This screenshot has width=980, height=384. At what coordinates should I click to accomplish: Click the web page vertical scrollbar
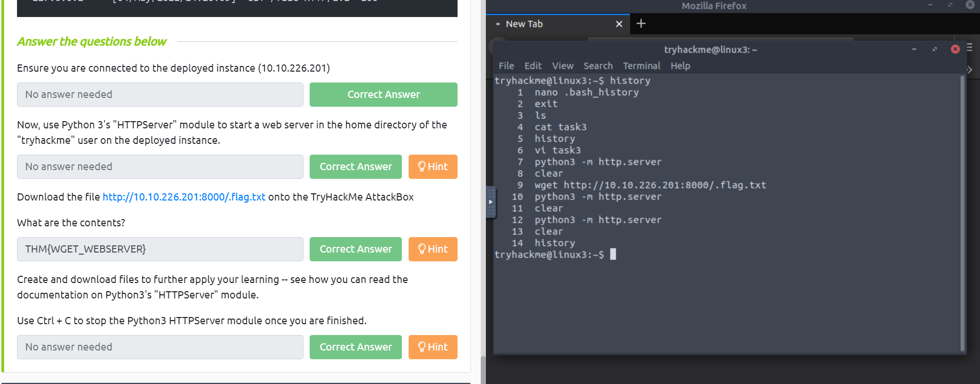pyautogui.click(x=483, y=369)
